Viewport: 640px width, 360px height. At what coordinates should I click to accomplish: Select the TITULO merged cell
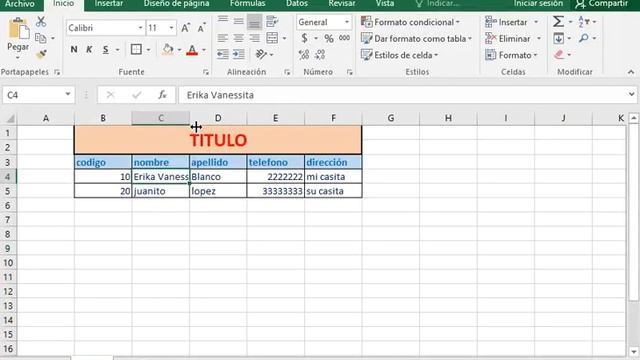click(218, 140)
